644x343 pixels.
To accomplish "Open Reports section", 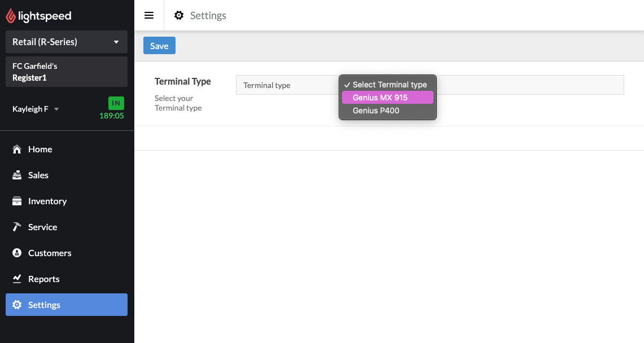I will (67, 279).
